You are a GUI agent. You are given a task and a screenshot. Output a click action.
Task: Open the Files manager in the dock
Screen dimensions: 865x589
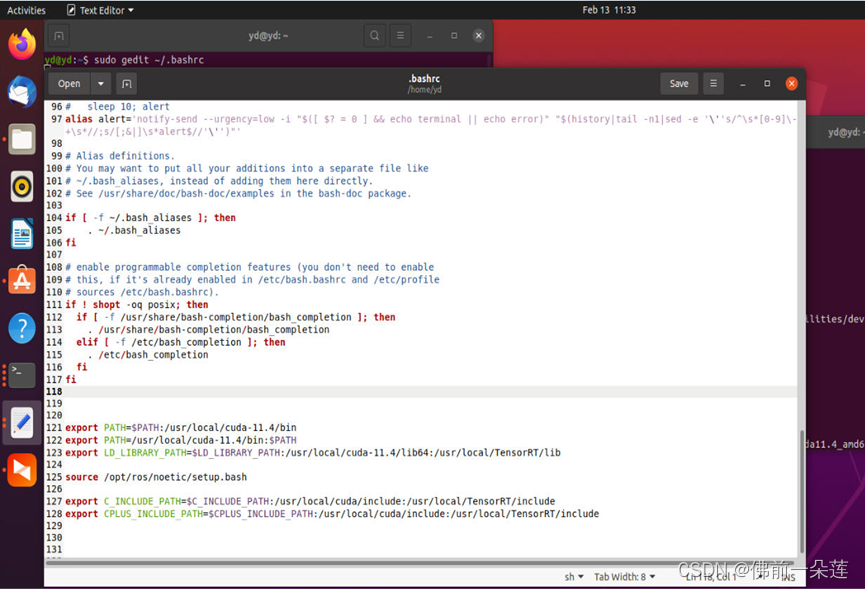(22, 139)
